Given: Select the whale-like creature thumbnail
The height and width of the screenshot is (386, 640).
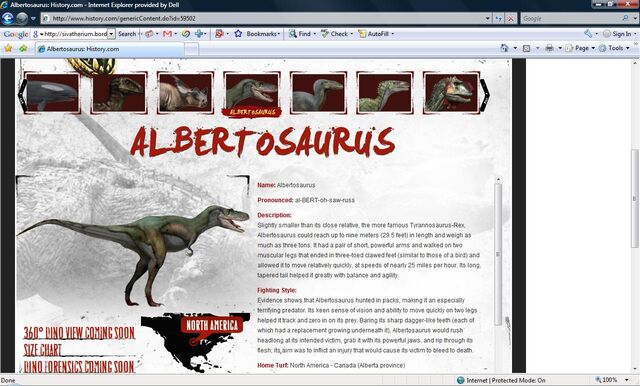Looking at the screenshot, I should [52, 93].
